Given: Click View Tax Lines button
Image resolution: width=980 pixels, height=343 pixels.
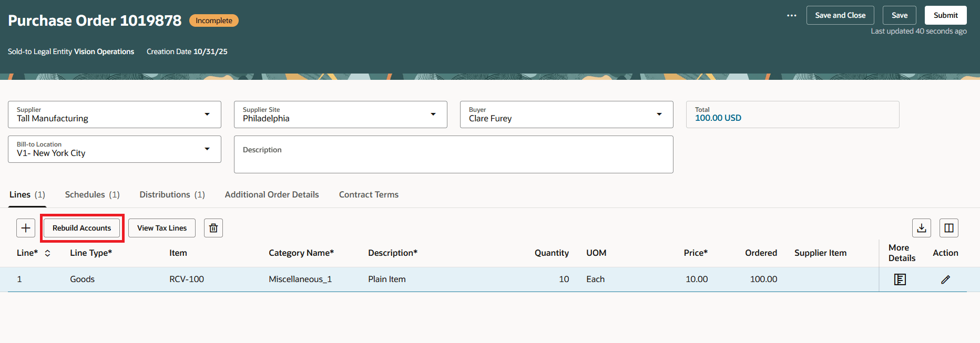Looking at the screenshot, I should click(x=162, y=228).
